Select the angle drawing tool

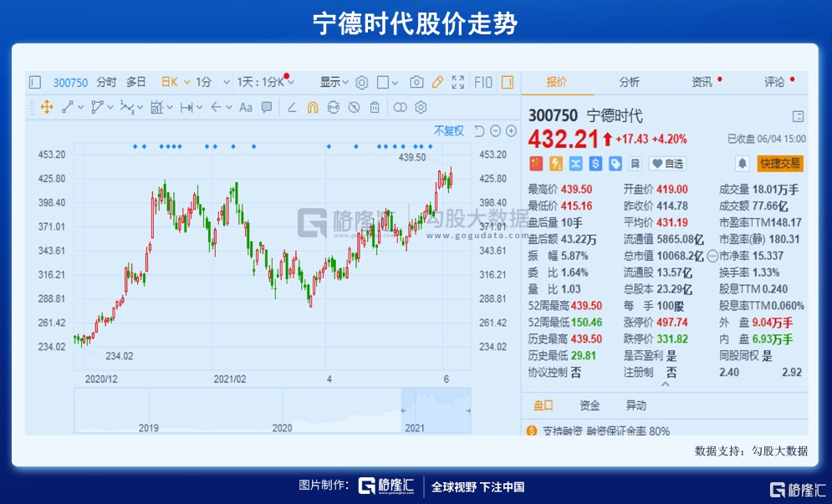[292, 108]
